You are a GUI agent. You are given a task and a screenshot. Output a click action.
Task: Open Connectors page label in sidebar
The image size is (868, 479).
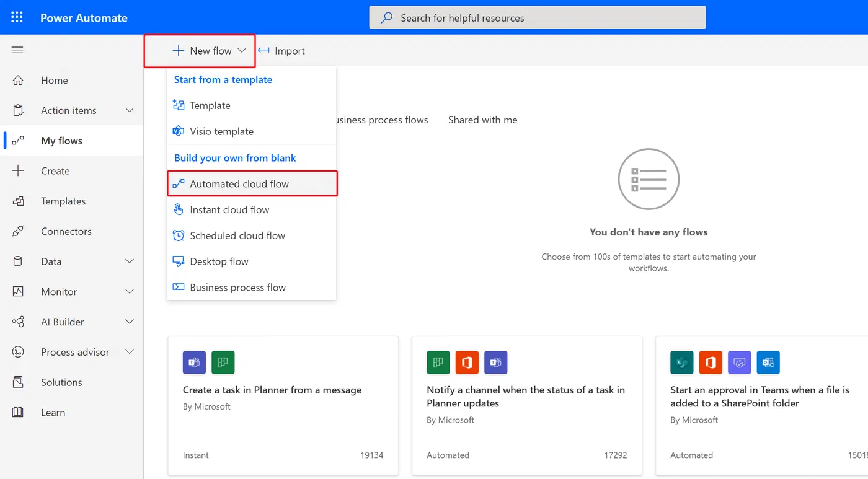click(66, 231)
